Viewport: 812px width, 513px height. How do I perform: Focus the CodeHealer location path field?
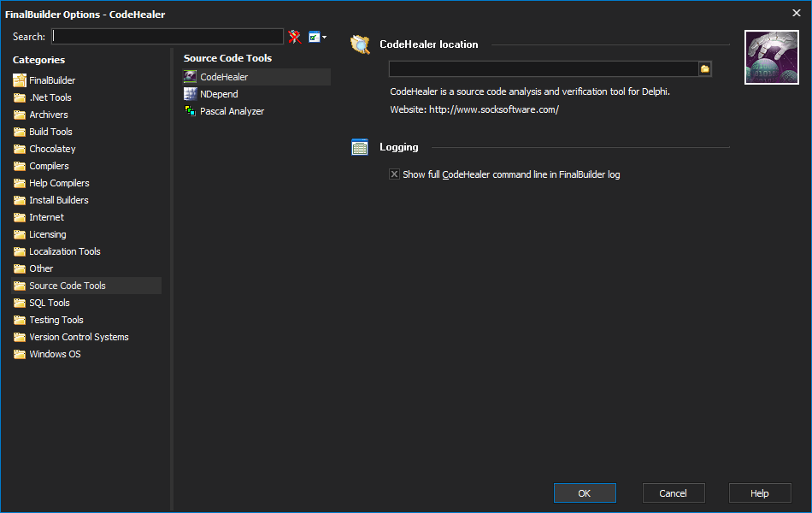[x=544, y=69]
